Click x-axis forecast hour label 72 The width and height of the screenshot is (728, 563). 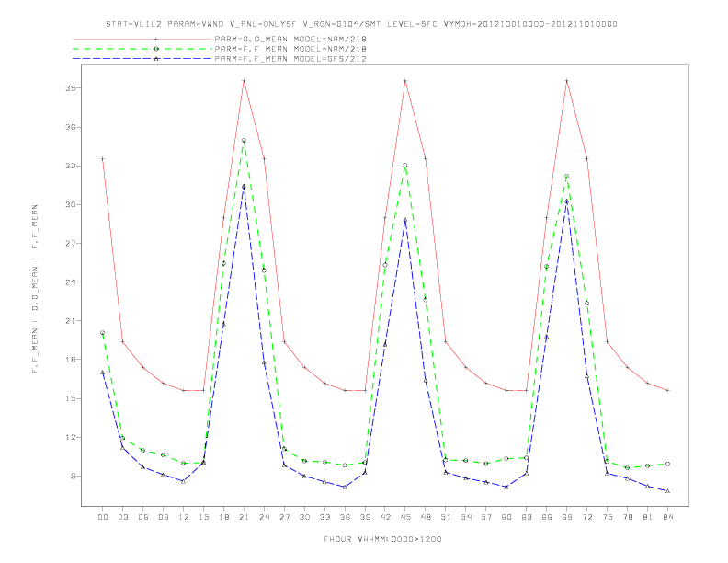(587, 517)
